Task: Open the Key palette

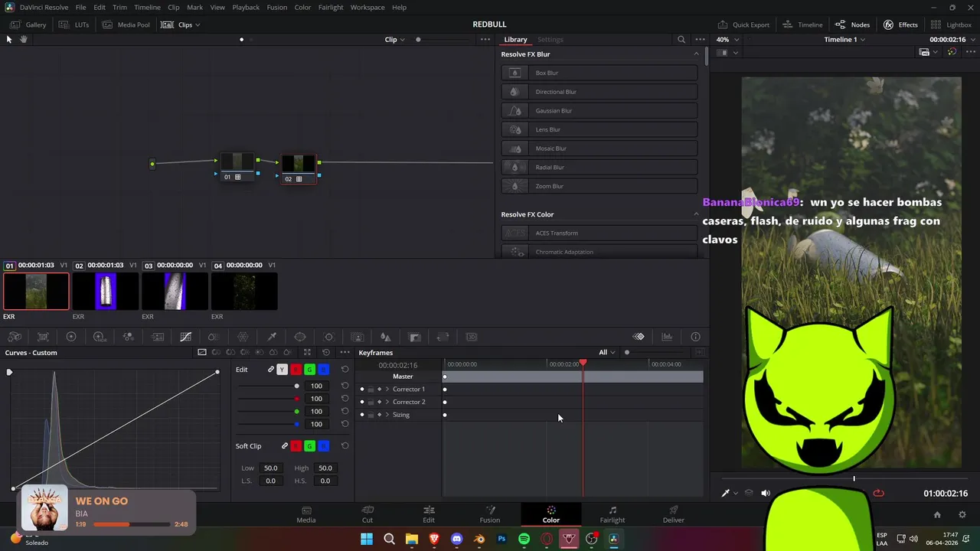Action: (x=414, y=337)
